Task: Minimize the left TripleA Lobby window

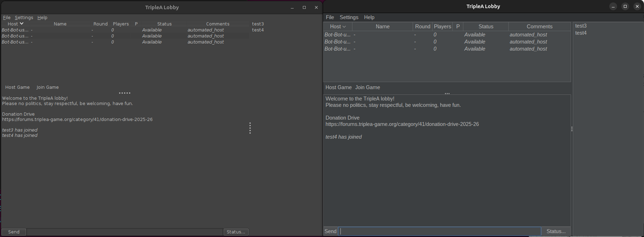Action: (x=292, y=7)
